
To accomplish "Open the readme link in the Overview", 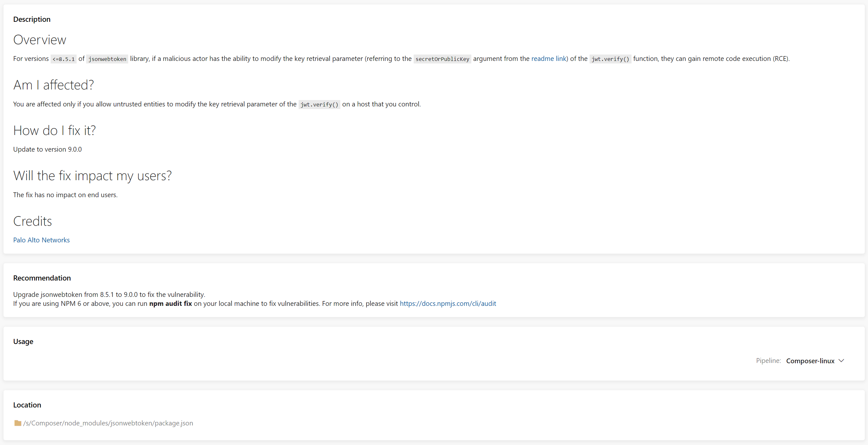I will coord(548,59).
